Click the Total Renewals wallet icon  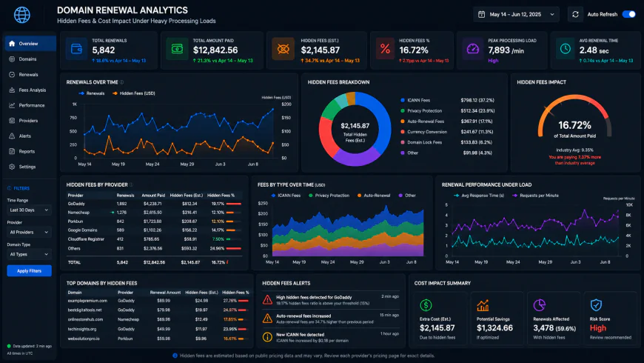click(76, 49)
